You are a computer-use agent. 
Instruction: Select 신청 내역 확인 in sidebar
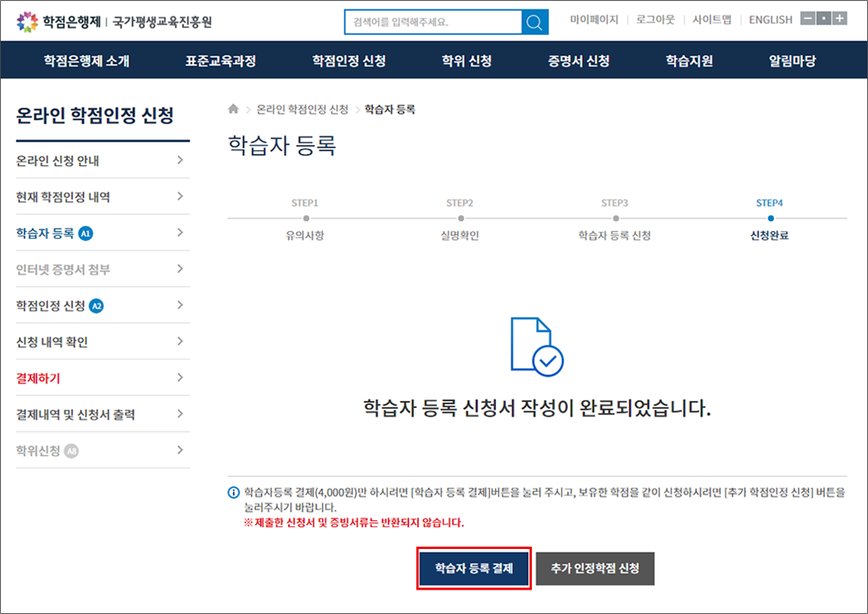tap(52, 342)
